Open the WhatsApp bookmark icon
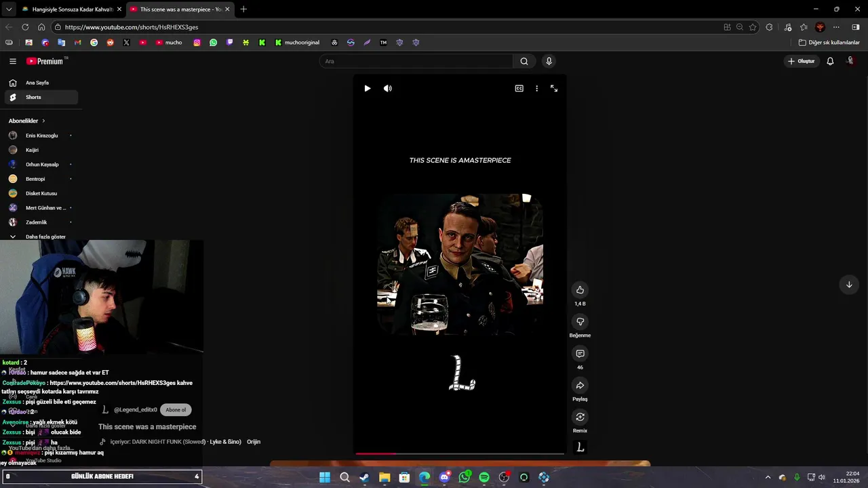 click(x=213, y=42)
